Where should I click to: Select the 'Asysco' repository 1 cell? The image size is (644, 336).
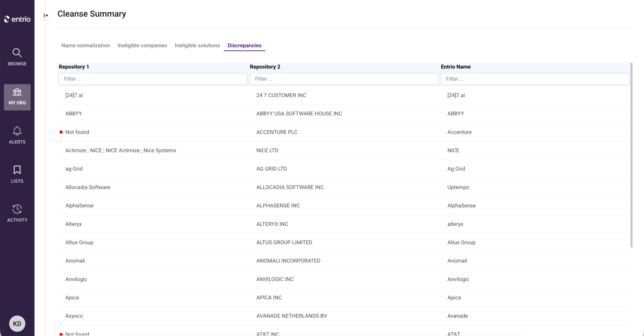74,316
